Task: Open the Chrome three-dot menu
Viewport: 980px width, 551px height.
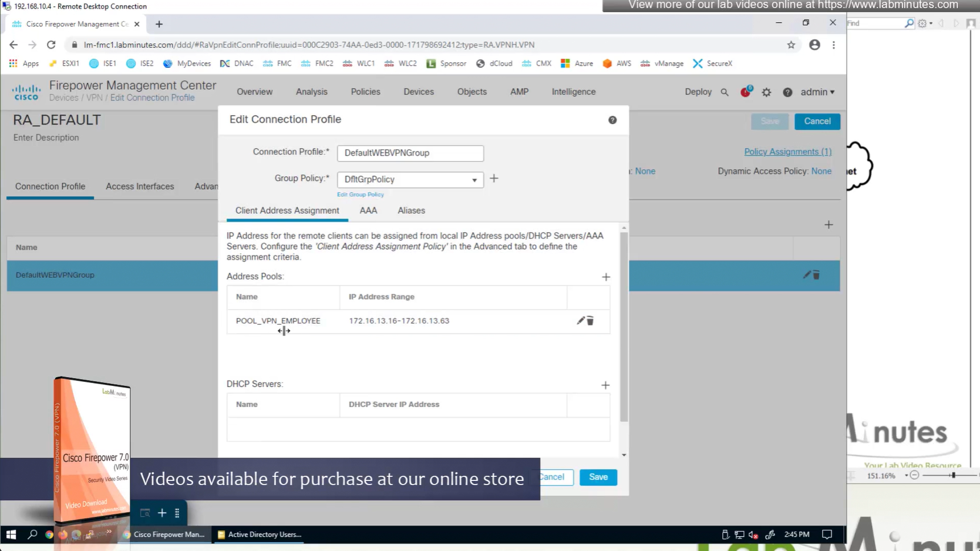Action: click(x=833, y=45)
